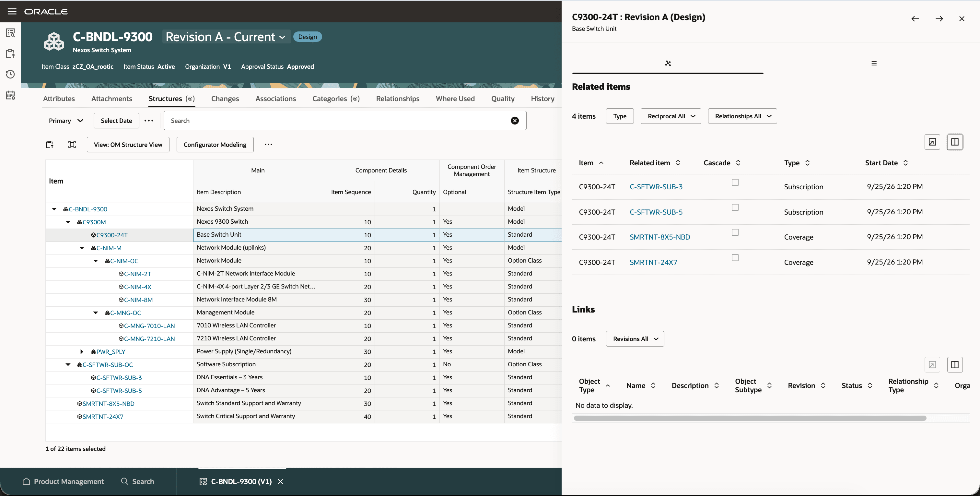Open the Revision A - Current dropdown

[x=226, y=37]
